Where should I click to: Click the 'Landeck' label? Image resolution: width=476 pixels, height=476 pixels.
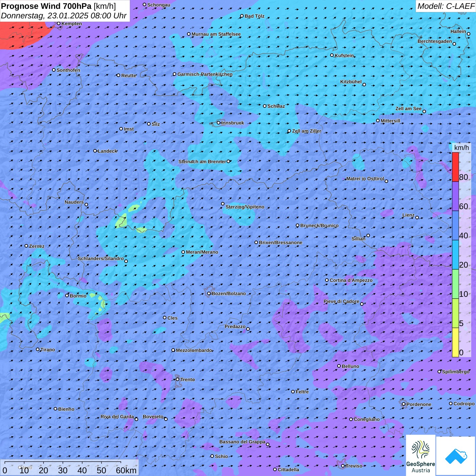pyautogui.click(x=107, y=151)
